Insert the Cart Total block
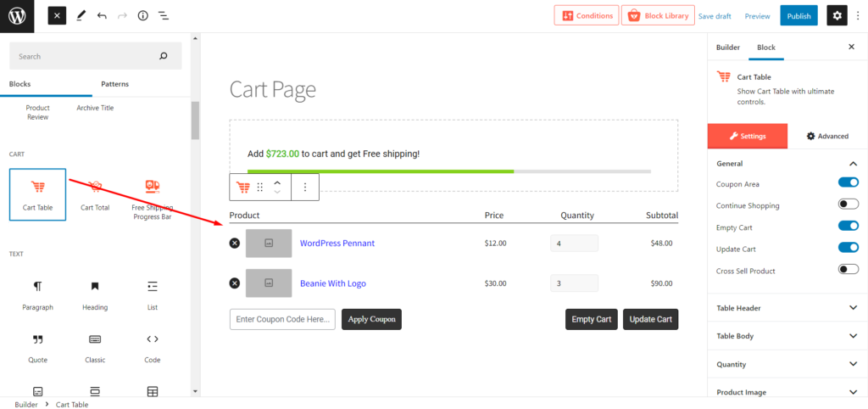The height and width of the screenshot is (409, 868). [95, 194]
